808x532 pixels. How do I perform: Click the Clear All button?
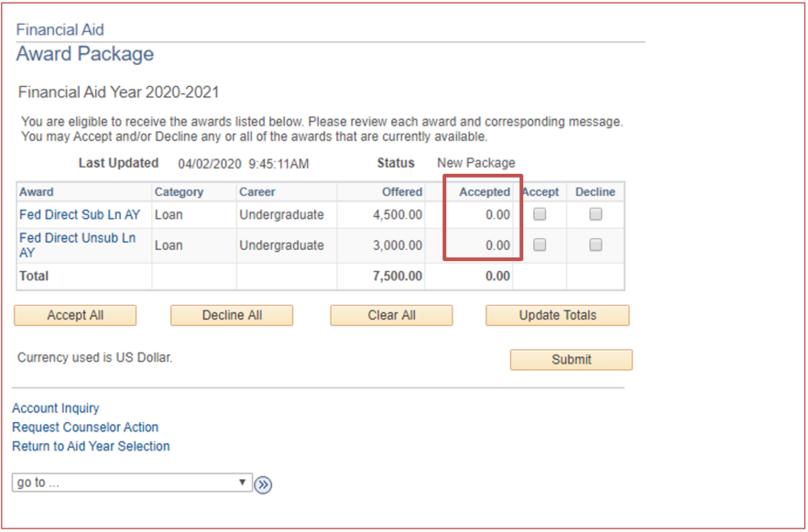(x=391, y=315)
